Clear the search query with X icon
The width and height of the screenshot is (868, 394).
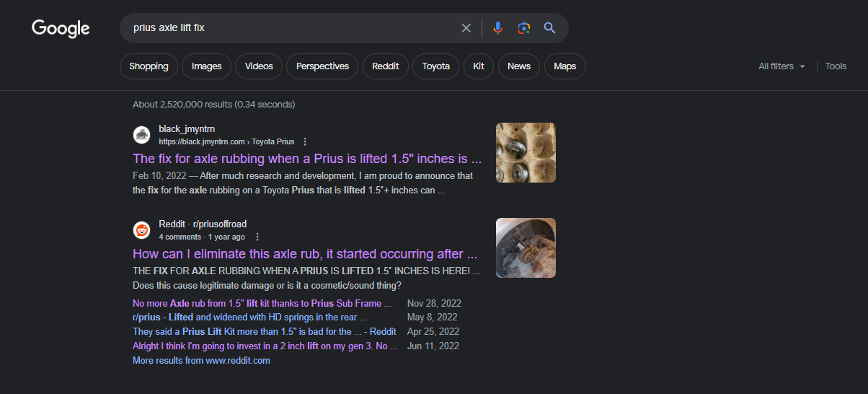[466, 28]
